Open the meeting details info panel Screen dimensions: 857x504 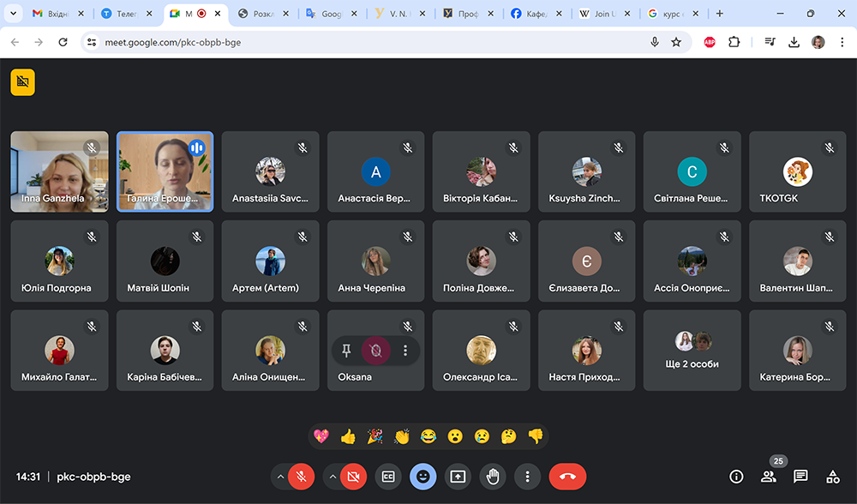coord(735,477)
